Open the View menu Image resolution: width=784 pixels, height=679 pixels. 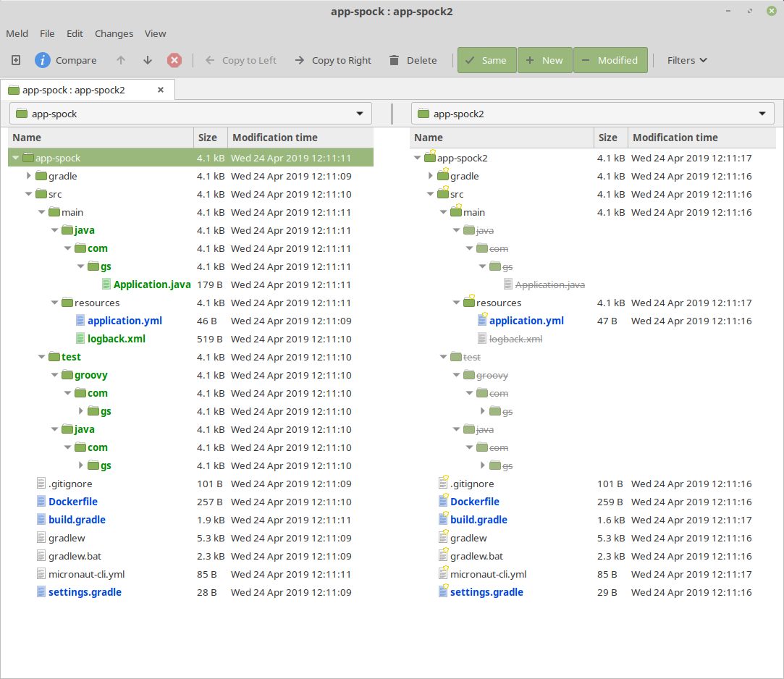point(155,33)
